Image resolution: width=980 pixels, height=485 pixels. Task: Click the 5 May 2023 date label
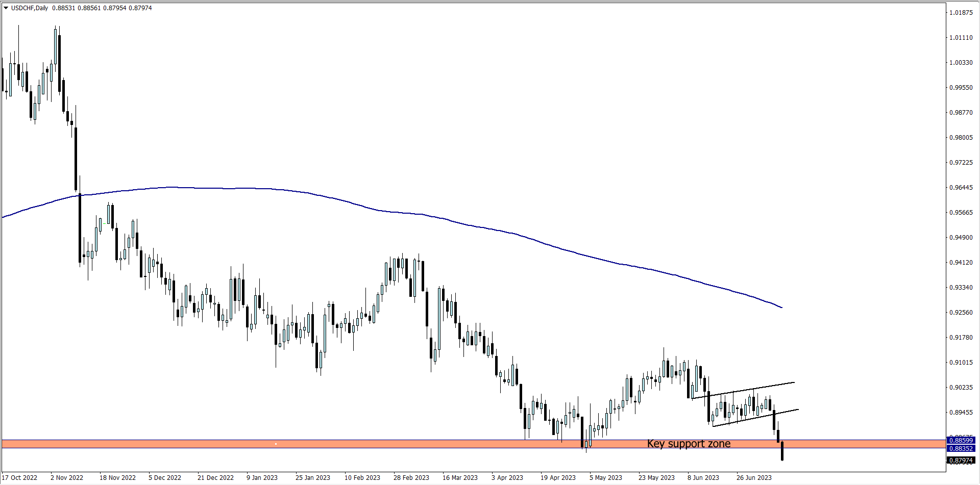[x=606, y=478]
